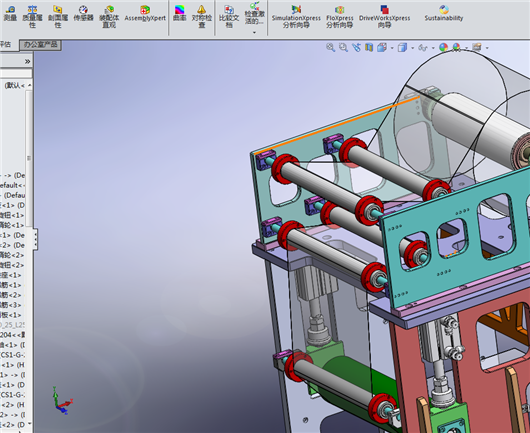
Task: Select tree row 筋<1>
Action: coord(11,285)
